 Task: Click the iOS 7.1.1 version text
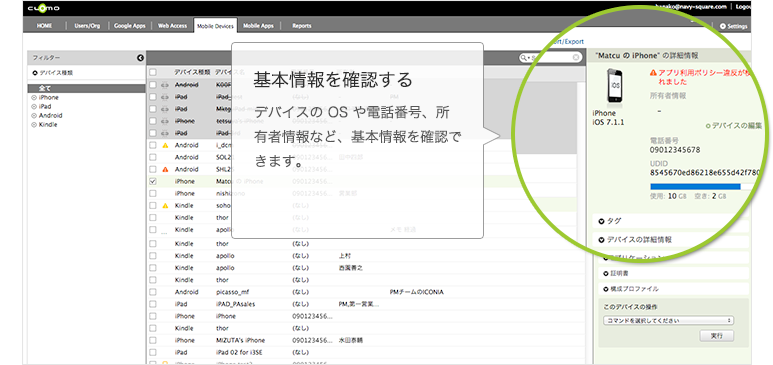(x=608, y=122)
